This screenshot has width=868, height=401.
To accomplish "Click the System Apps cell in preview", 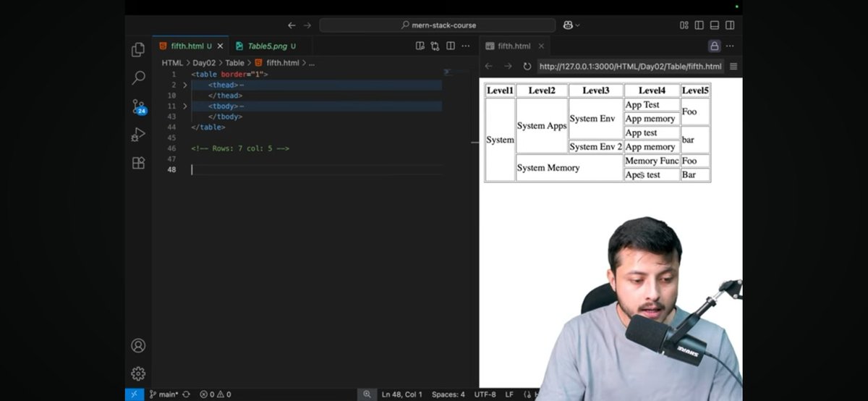I will click(542, 125).
